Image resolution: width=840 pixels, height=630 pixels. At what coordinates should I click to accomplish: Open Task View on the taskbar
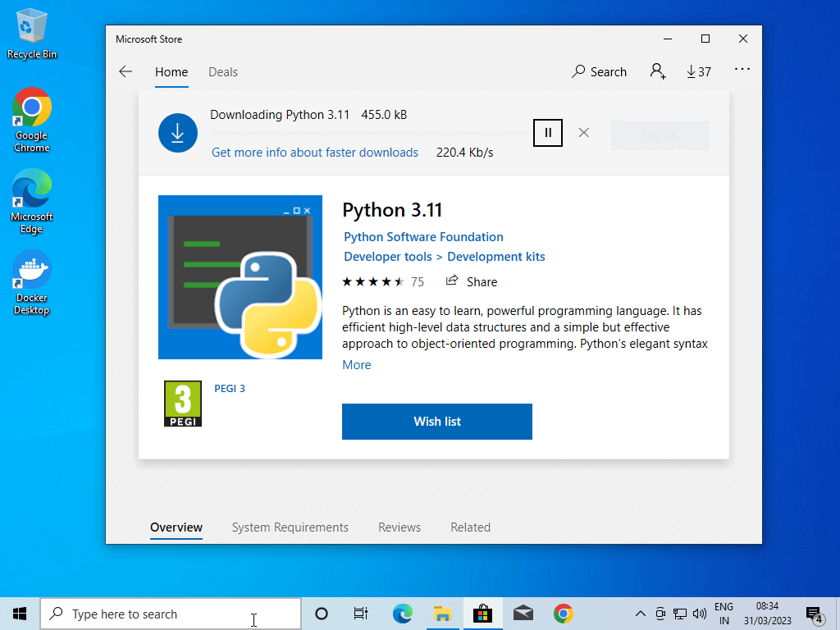click(x=361, y=614)
